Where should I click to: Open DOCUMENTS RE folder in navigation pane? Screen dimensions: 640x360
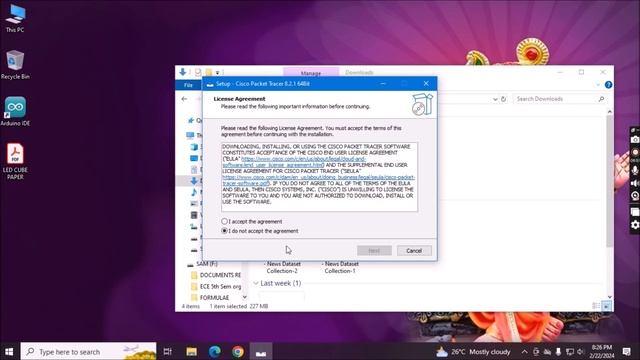coord(220,275)
